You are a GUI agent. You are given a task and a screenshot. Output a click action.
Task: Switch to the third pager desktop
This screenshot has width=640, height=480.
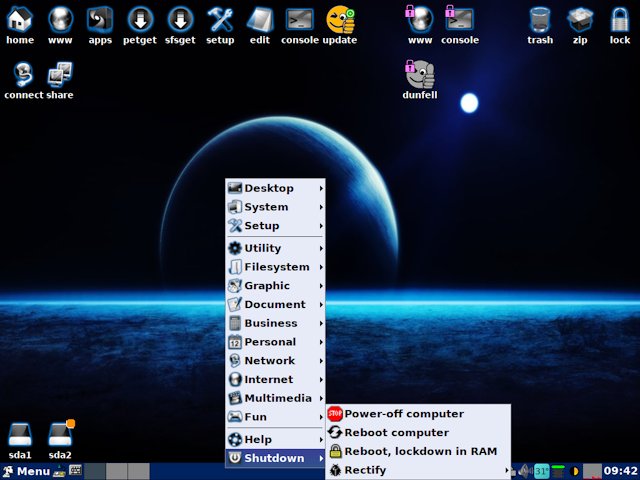point(139,471)
